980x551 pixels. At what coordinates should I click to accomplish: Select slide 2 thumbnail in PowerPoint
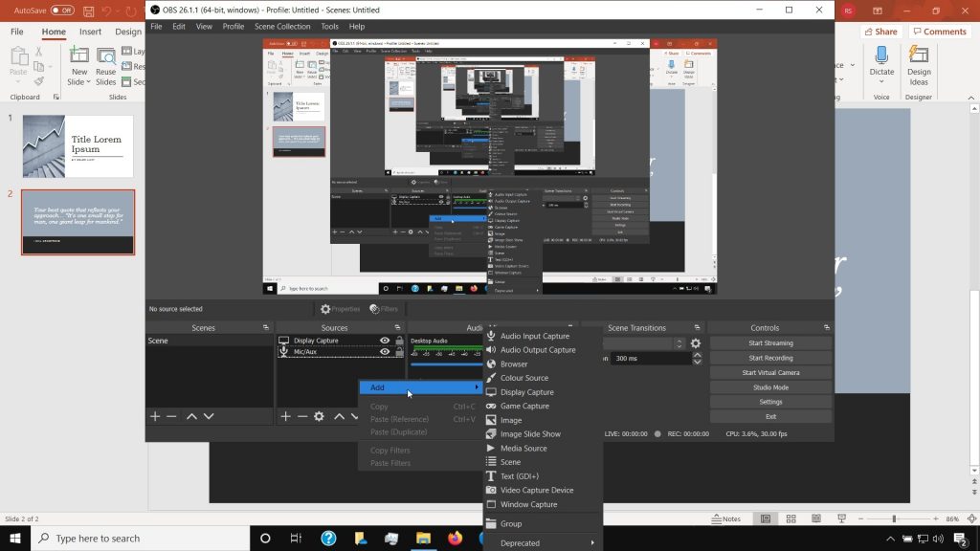(x=78, y=222)
